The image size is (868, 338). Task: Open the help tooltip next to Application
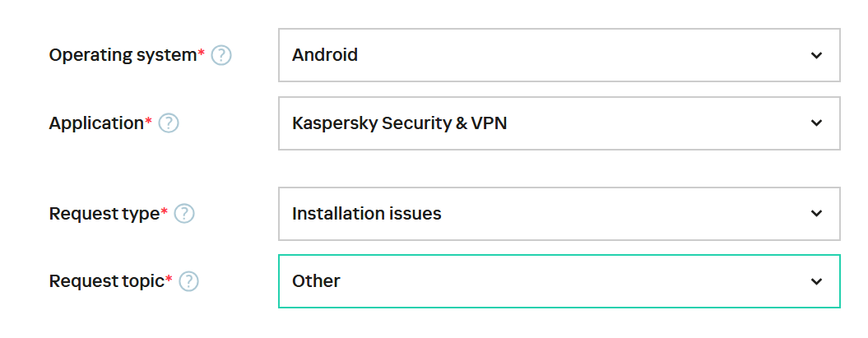[169, 123]
